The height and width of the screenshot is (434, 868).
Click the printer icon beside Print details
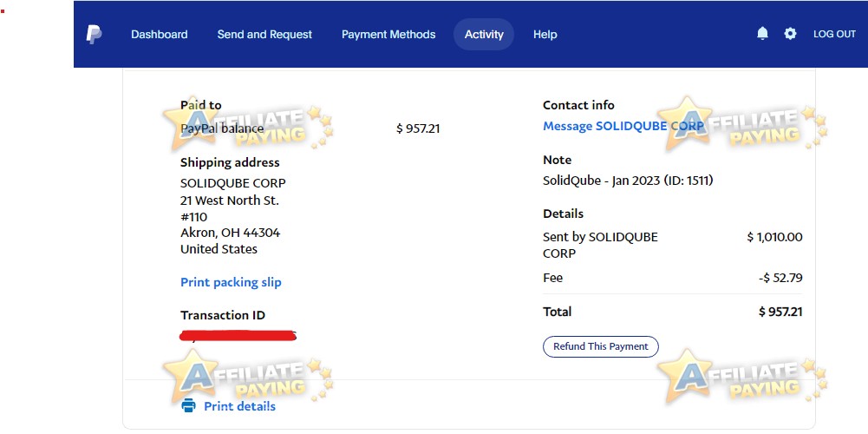click(188, 405)
